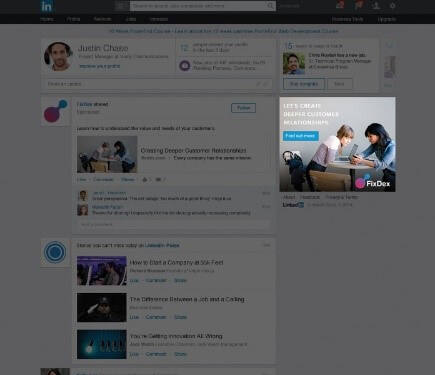Open the first commenter's name link

[109, 193]
